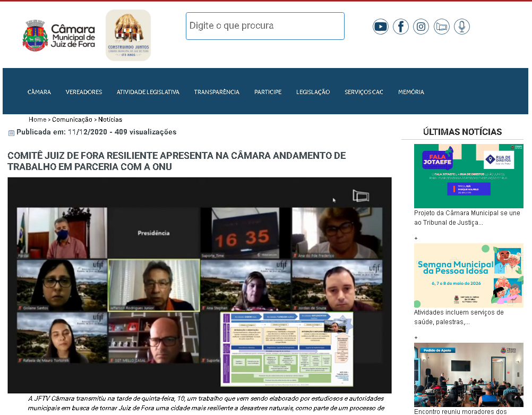Image resolution: width=532 pixels, height=415 pixels.
Task: Click the article headline about Comitê Juiz de Fora Resiliente
Action: coord(176,161)
